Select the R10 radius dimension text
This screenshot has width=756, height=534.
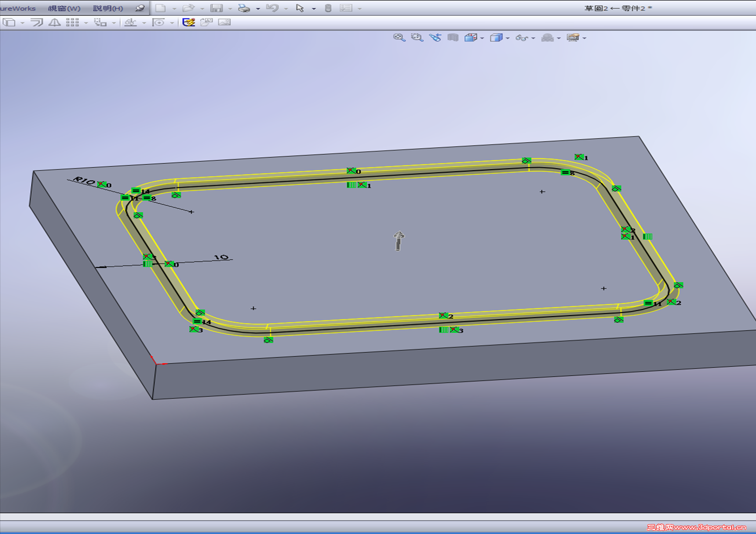84,181
